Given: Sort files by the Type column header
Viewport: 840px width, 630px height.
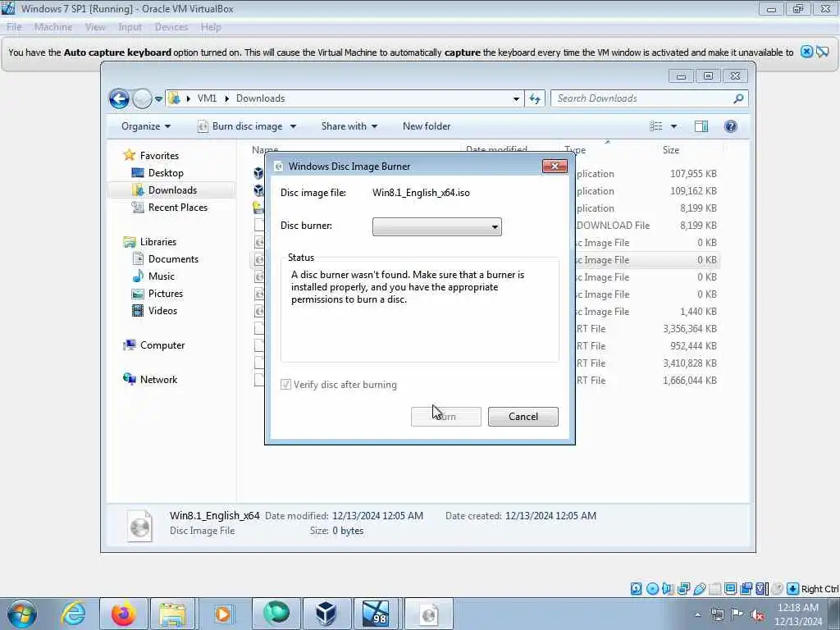Looking at the screenshot, I should (x=575, y=150).
